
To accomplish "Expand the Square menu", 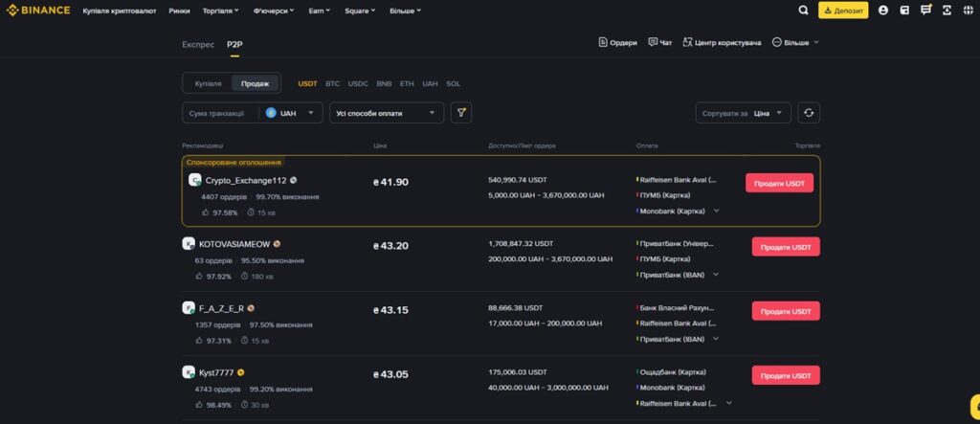I will (x=360, y=11).
